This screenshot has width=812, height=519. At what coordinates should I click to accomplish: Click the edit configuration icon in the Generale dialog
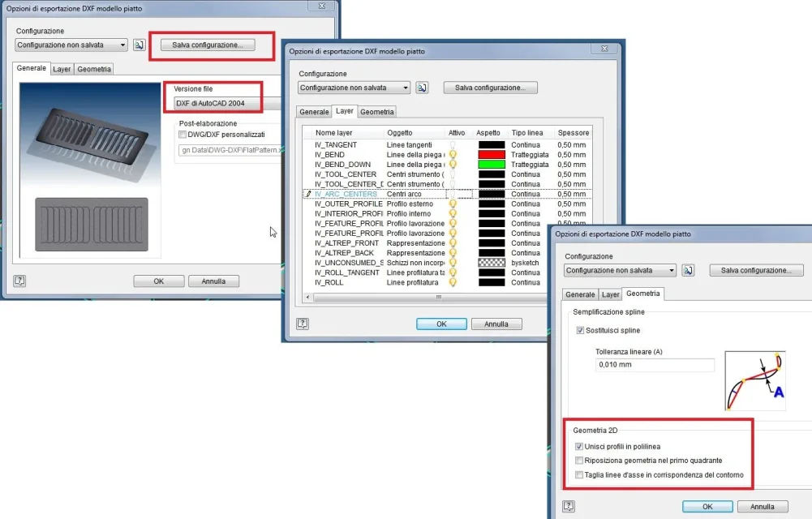pos(140,45)
